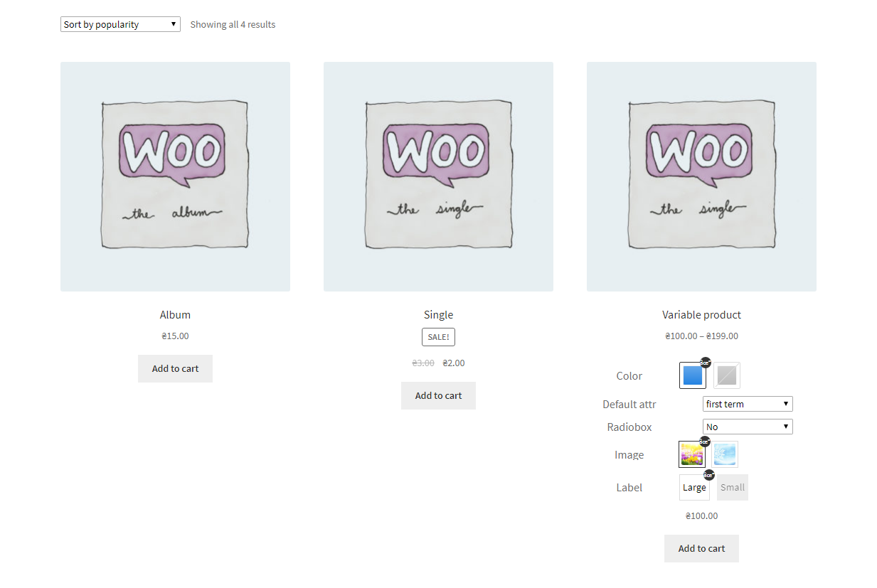Choose the flowers image swatch
877x588 pixels.
pos(692,454)
